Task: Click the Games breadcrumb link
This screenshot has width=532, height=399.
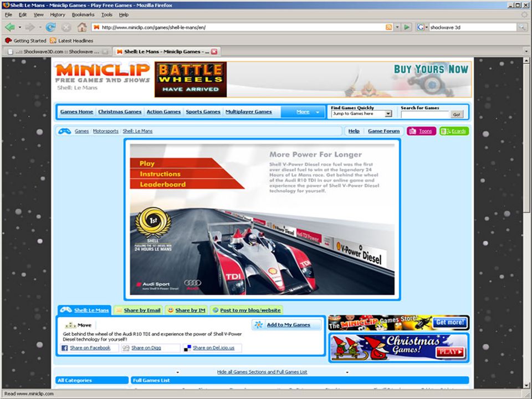Action: [81, 131]
